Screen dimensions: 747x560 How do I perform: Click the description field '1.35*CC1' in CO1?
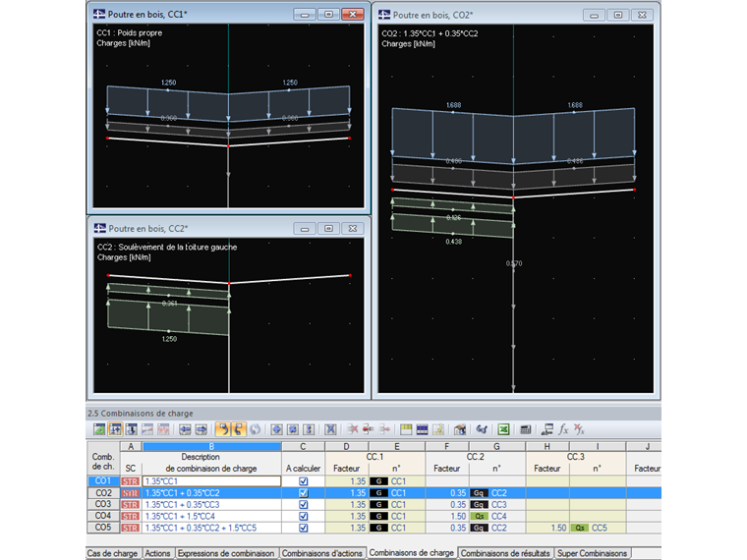pos(211,481)
